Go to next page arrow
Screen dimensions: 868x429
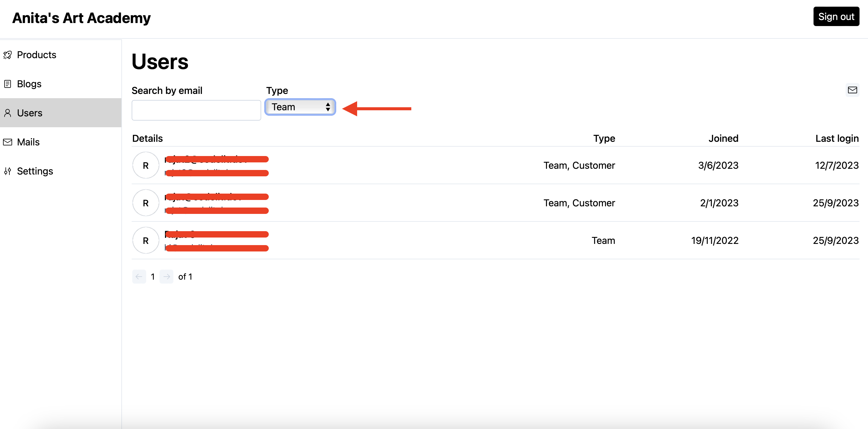point(166,277)
